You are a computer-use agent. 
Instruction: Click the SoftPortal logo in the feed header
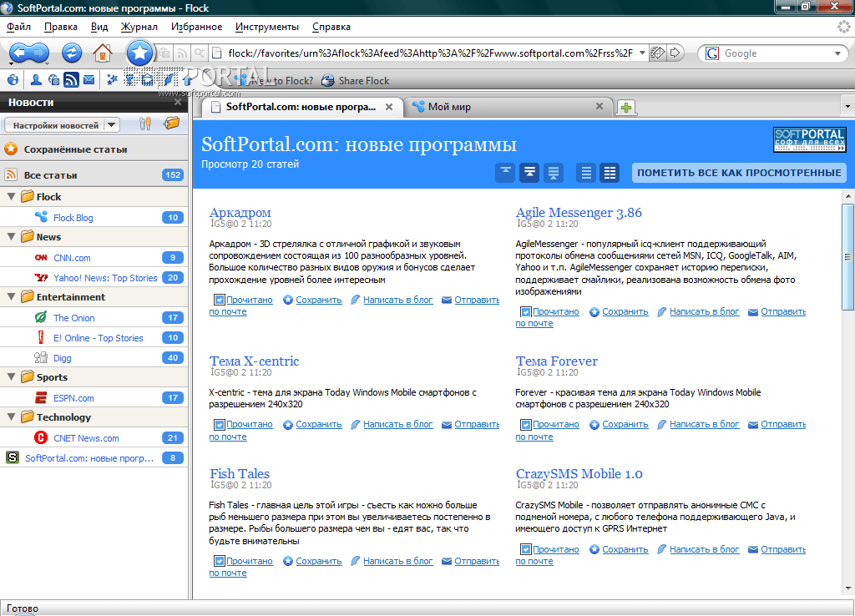(x=810, y=139)
